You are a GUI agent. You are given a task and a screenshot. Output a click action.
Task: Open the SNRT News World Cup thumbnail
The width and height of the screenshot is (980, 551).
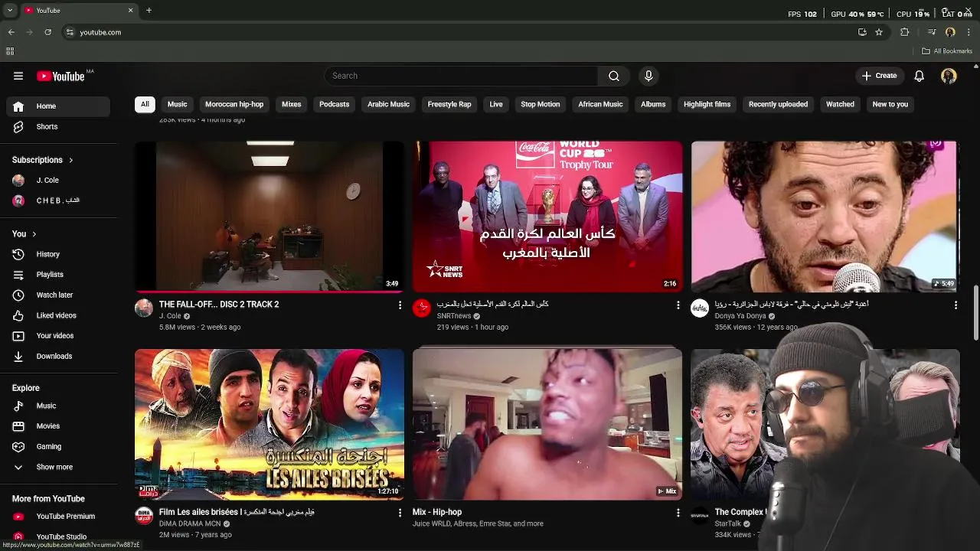tap(547, 216)
